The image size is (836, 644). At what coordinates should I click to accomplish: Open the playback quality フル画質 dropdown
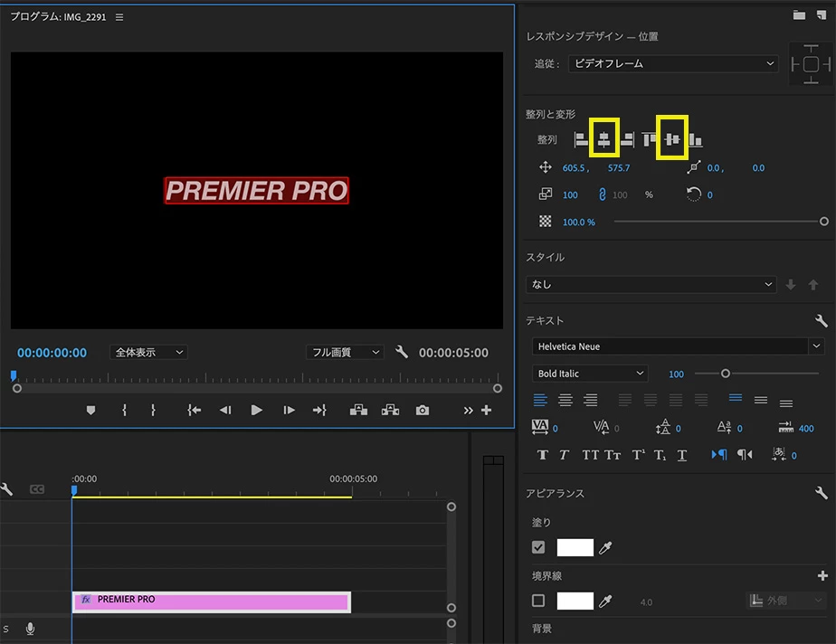[345, 352]
